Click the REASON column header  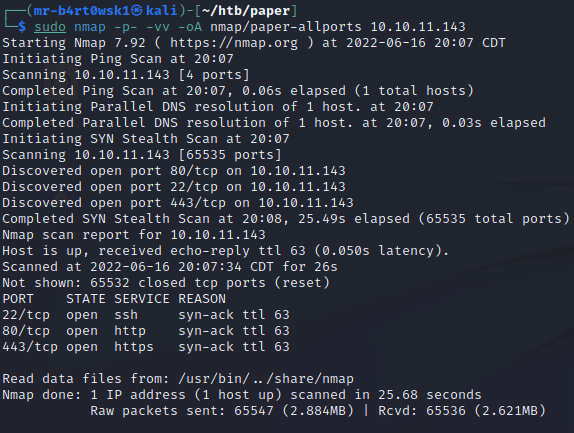202,299
